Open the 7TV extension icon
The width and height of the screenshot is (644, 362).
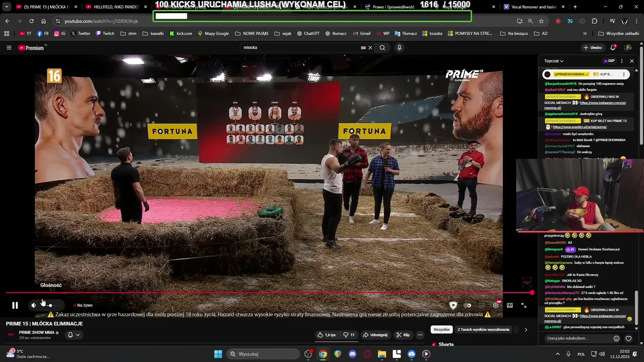[x=570, y=21]
